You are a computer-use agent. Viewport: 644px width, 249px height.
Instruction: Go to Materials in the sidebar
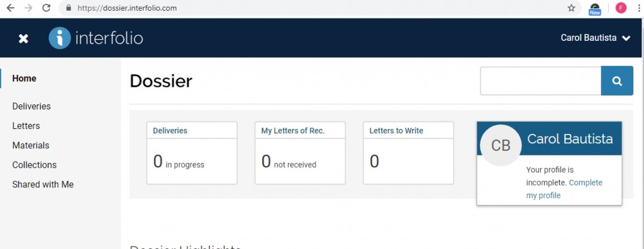click(31, 145)
